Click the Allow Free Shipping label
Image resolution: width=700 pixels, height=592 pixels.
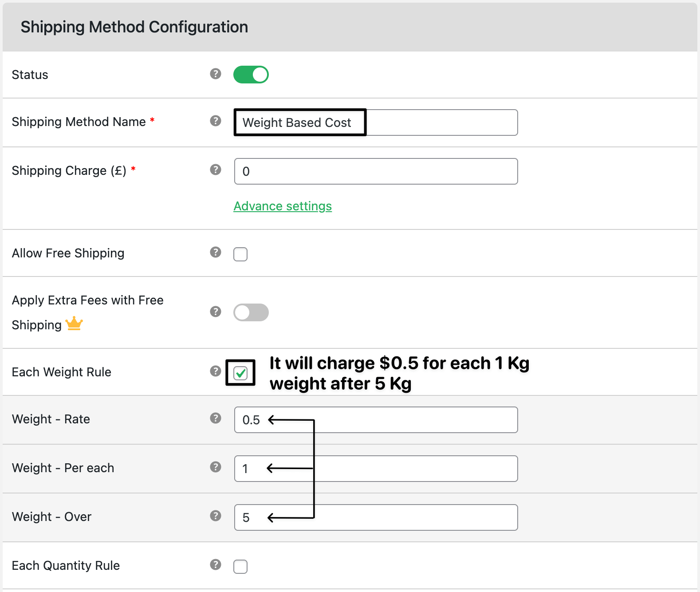(x=68, y=253)
